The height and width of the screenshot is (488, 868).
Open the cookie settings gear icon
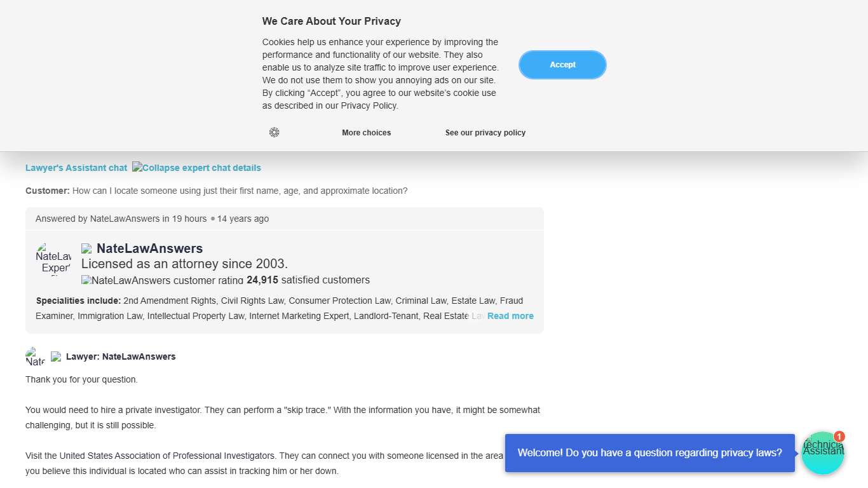click(x=274, y=132)
